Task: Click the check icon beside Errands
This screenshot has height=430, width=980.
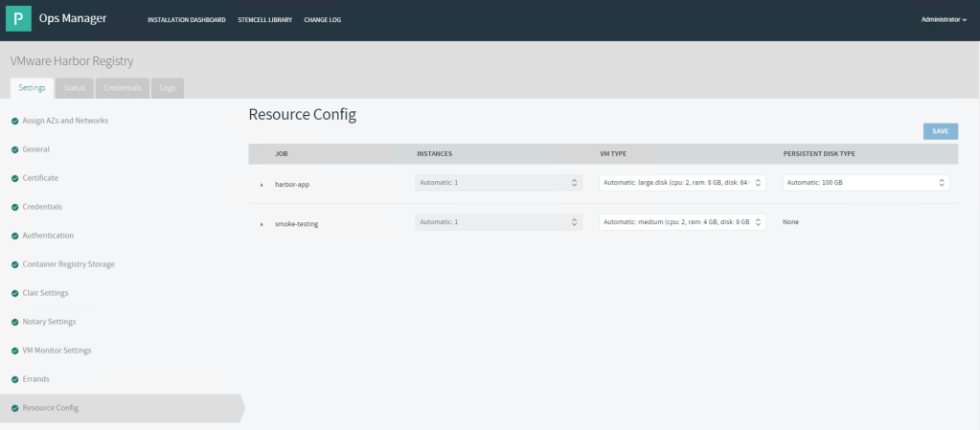Action: (x=14, y=379)
